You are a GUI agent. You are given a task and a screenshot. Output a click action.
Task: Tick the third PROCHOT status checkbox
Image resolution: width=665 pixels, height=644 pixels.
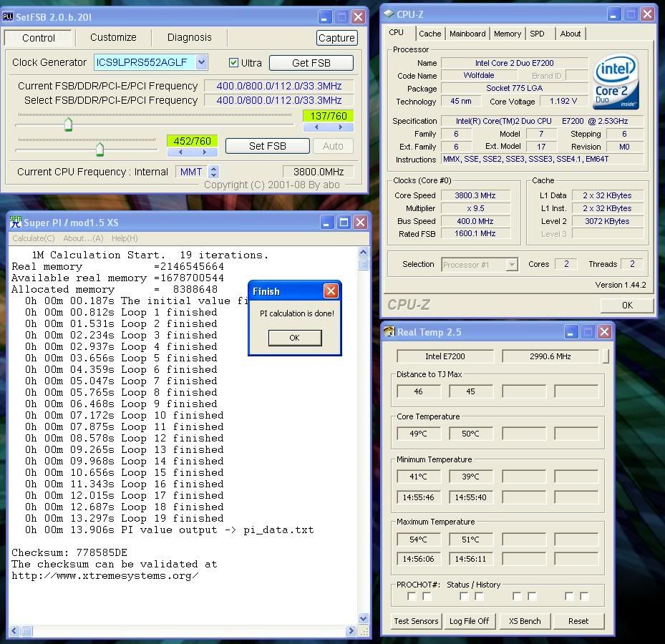pyautogui.click(x=517, y=597)
